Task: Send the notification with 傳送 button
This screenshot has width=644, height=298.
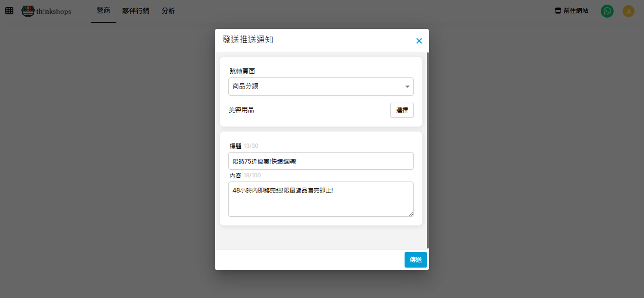Action: 415,260
